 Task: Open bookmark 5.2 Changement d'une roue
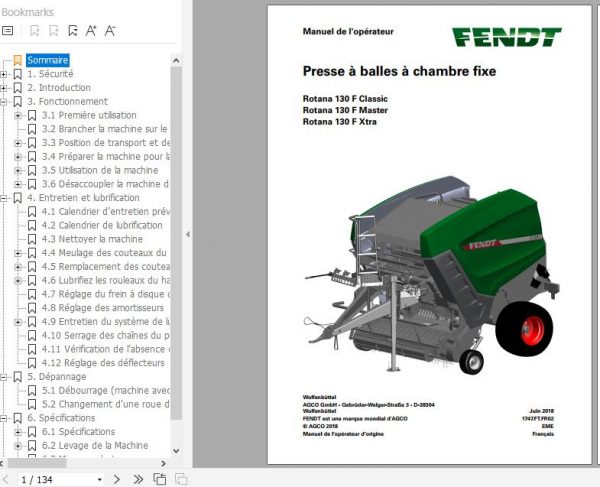tap(105, 404)
